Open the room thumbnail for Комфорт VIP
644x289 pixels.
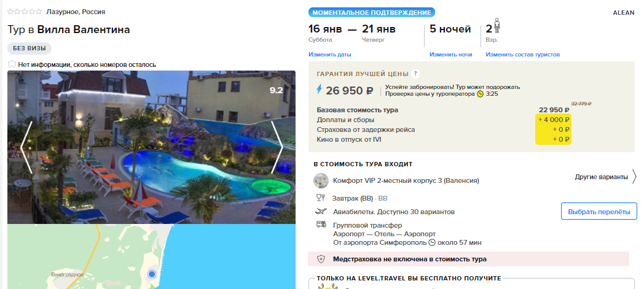coord(321,180)
